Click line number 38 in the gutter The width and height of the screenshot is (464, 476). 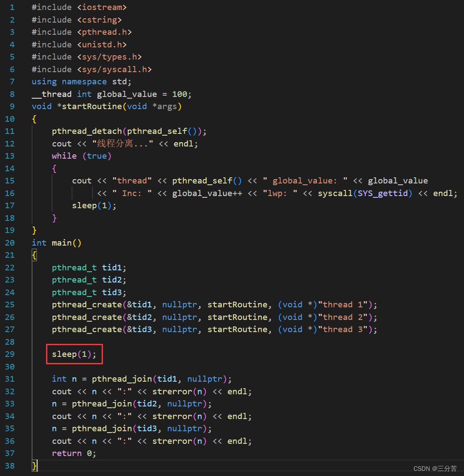click(10, 466)
